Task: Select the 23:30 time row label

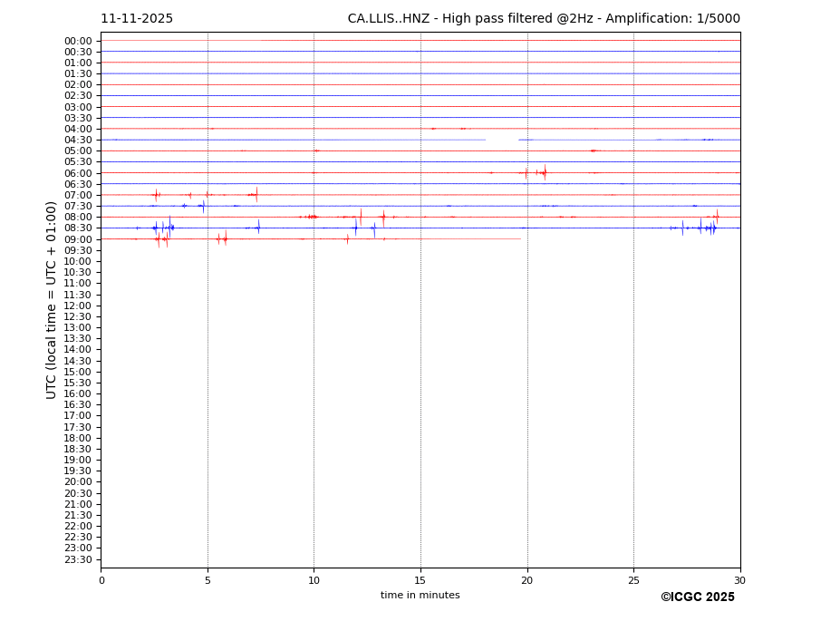Action: 78,559
